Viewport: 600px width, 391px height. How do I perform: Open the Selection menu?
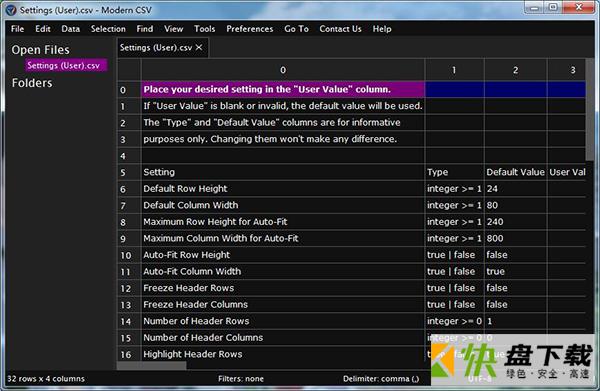pyautogui.click(x=108, y=29)
